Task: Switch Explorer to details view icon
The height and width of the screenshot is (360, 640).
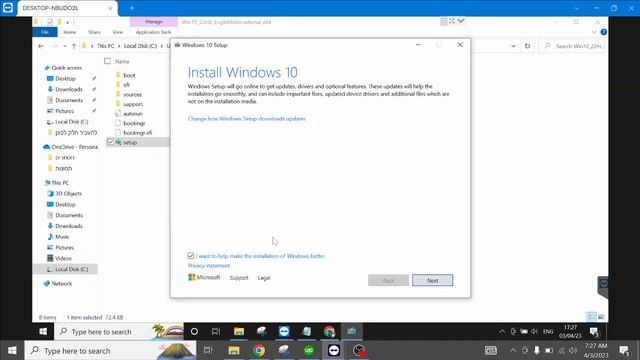Action: (591, 317)
